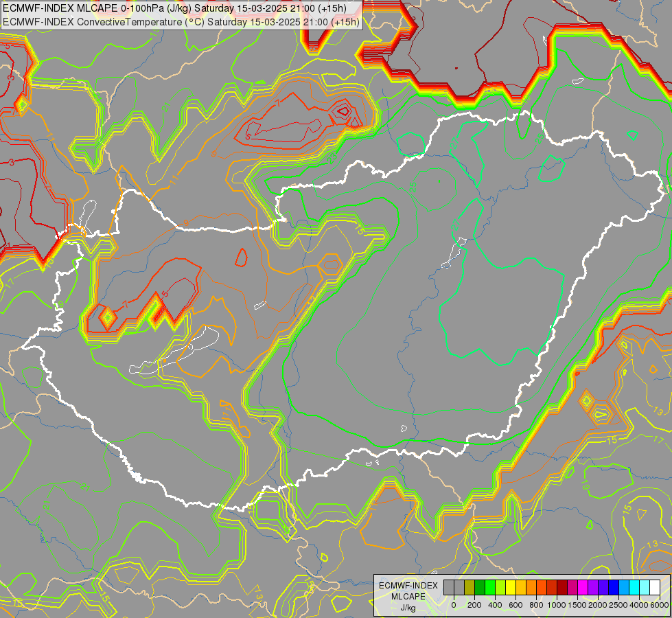Click the legend label 1500
Image resolution: width=672 pixels, height=618 pixels.
click(x=577, y=605)
